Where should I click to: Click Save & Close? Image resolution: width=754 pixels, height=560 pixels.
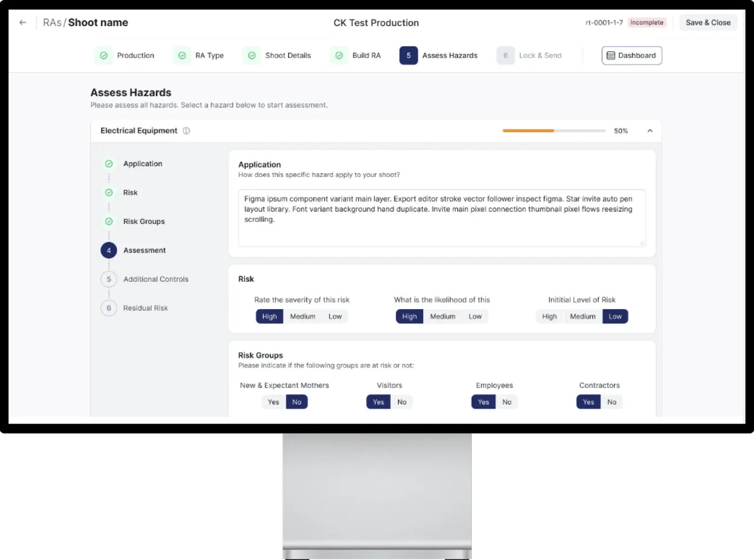tap(708, 23)
